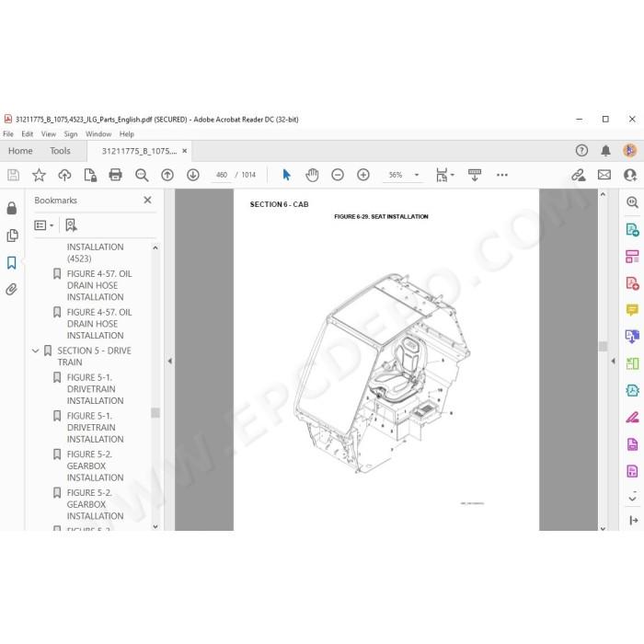This screenshot has width=644, height=644.
Task: Show more right pane tools chevron
Action: point(633,499)
